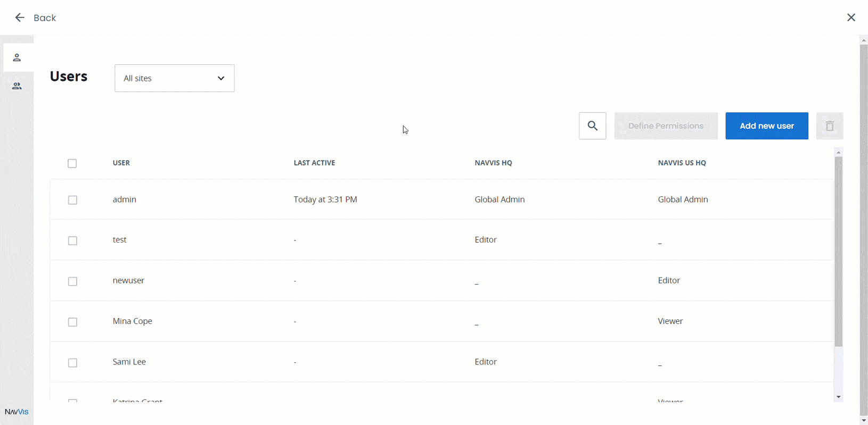The image size is (868, 425).
Task: Tick the Sami Lee row checkbox
Action: click(72, 363)
